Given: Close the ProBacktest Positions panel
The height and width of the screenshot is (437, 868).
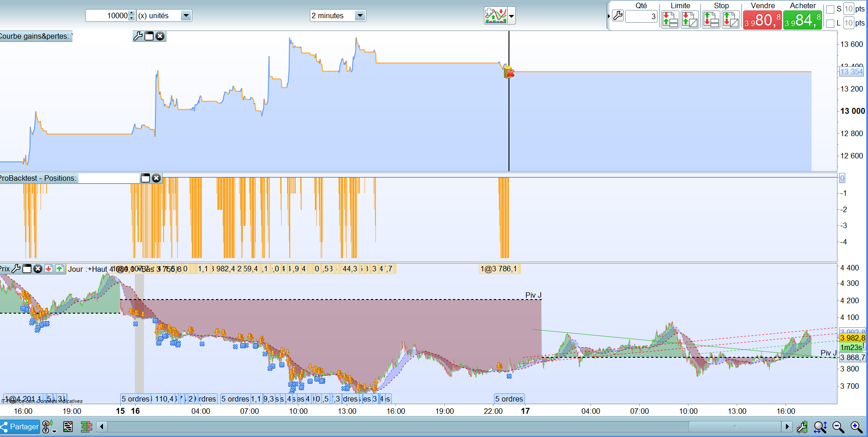Looking at the screenshot, I should (x=156, y=178).
